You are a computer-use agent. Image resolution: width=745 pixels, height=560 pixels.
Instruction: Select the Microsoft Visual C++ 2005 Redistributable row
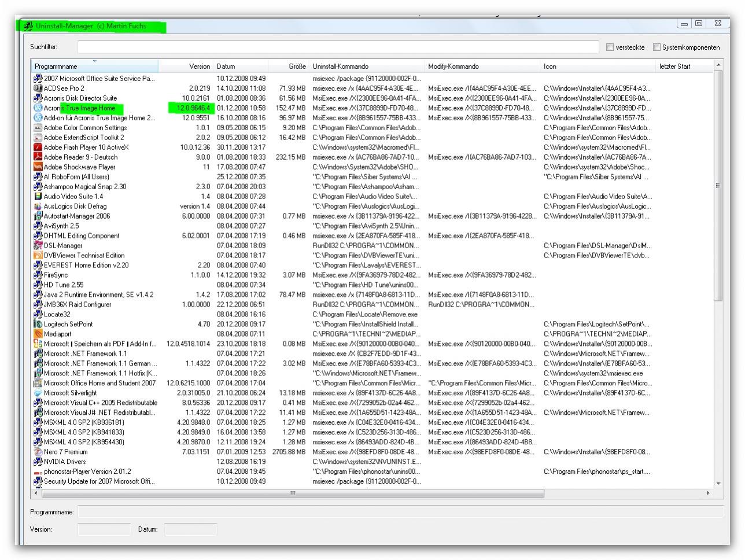coord(372,403)
